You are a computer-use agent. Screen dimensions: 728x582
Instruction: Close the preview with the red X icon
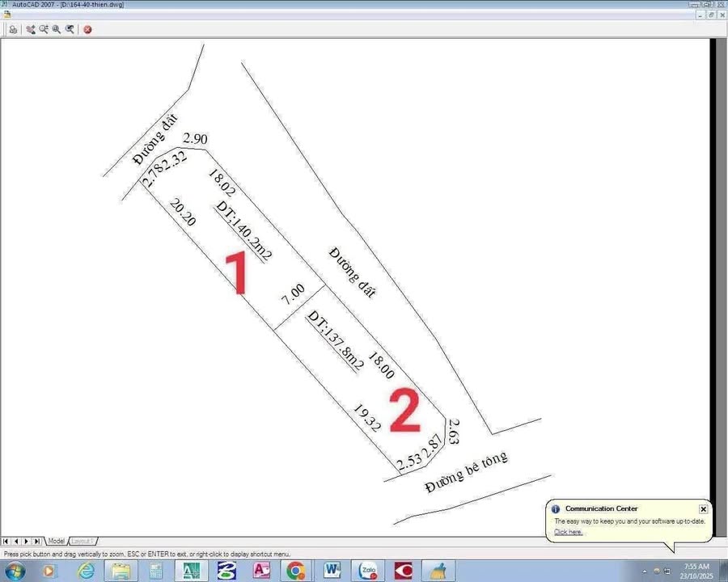[x=87, y=29]
